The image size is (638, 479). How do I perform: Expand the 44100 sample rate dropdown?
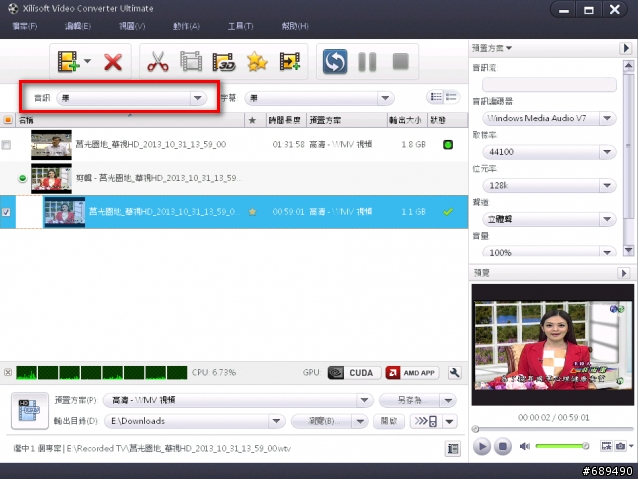point(606,152)
